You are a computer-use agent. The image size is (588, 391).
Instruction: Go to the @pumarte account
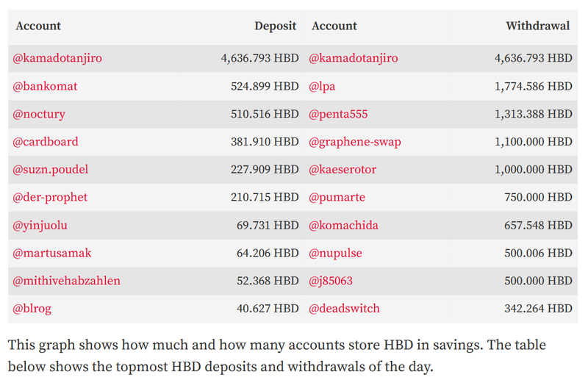[337, 198]
